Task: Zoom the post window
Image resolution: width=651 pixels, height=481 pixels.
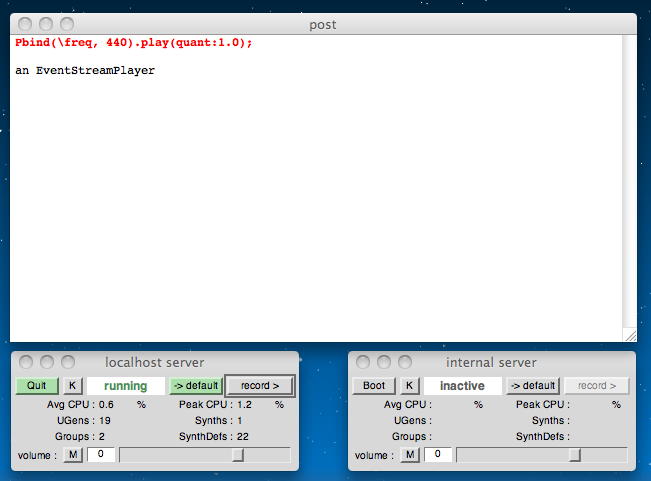Action: 67,24
